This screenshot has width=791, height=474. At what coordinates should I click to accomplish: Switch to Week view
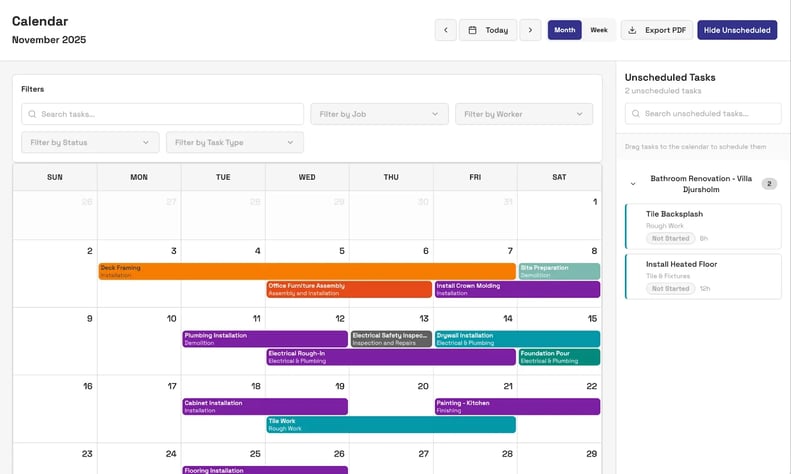pos(599,30)
